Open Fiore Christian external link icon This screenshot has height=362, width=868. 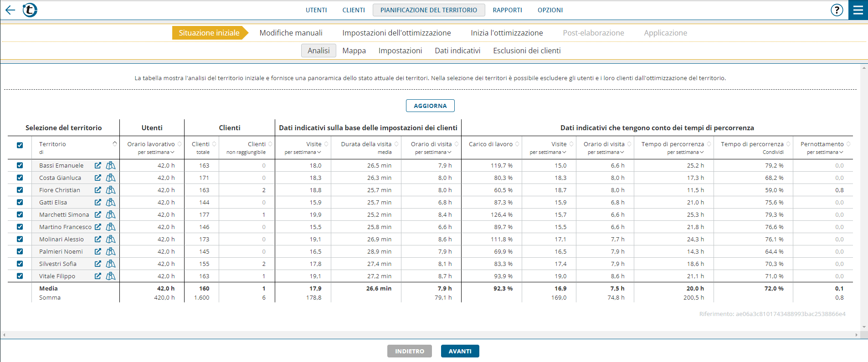[x=98, y=190]
